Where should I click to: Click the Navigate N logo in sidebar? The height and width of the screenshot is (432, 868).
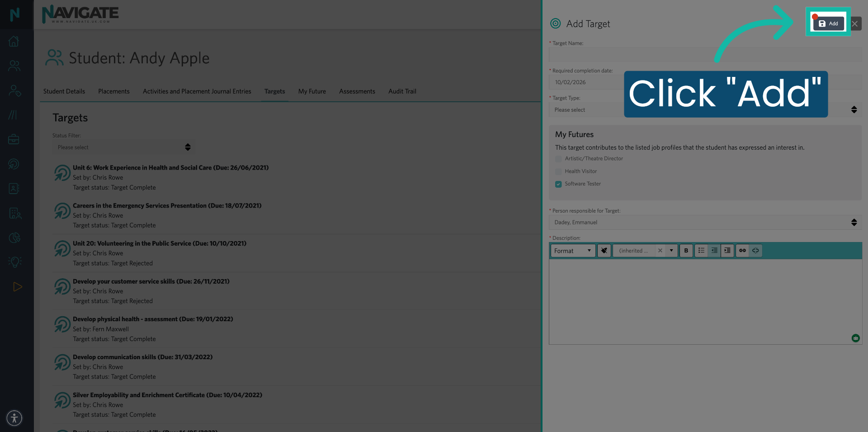pos(14,14)
